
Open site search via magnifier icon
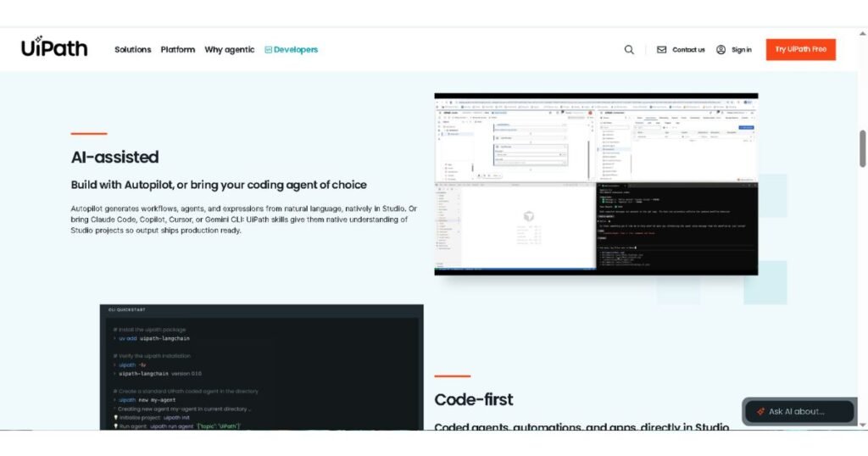coord(629,49)
